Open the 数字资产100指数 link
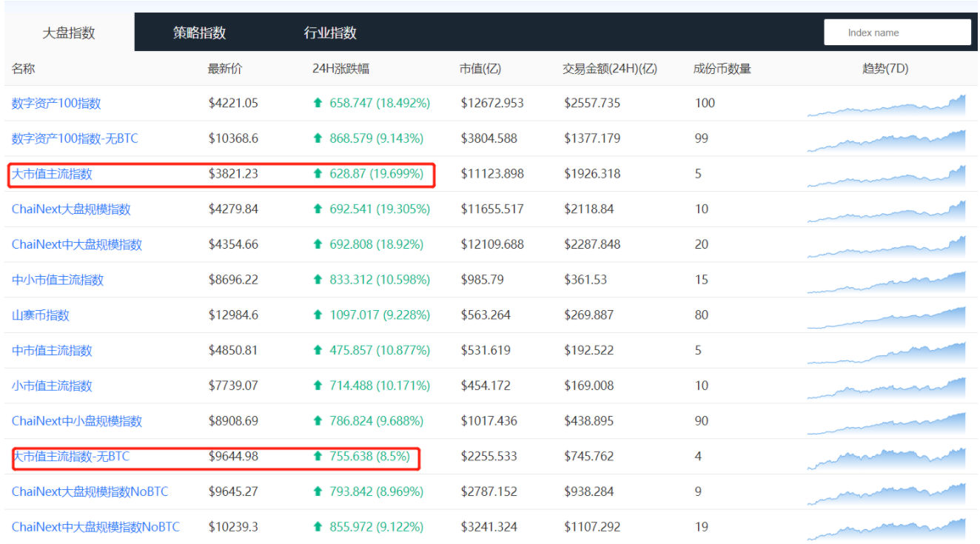The width and height of the screenshot is (980, 544). pos(56,104)
